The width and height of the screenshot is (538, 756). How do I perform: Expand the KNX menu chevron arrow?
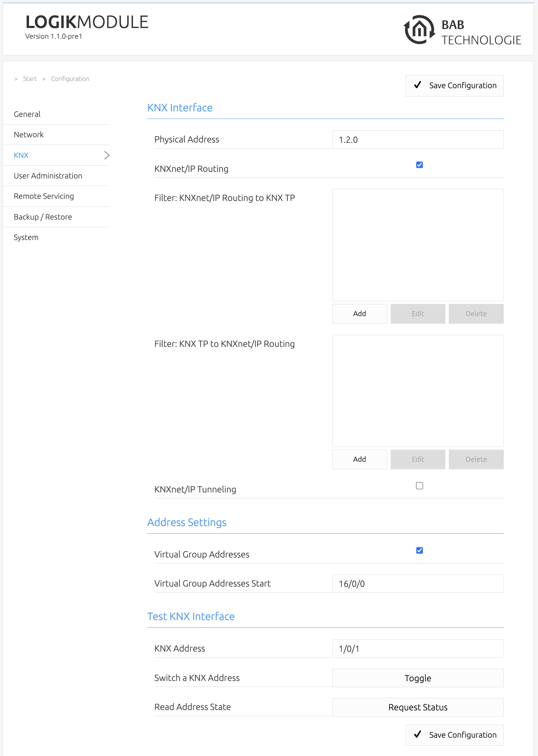[106, 155]
